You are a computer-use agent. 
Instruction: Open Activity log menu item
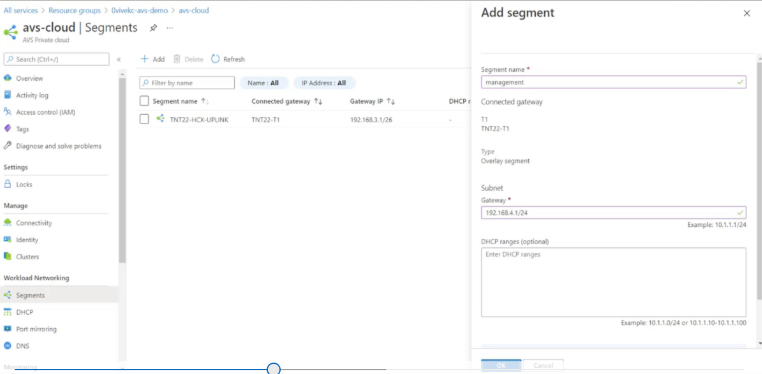(32, 95)
